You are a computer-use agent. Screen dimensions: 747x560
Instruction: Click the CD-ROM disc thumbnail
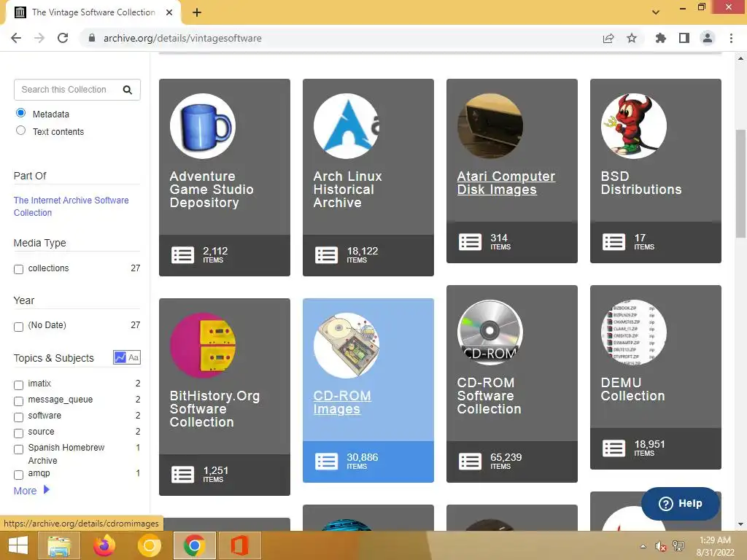(x=489, y=332)
